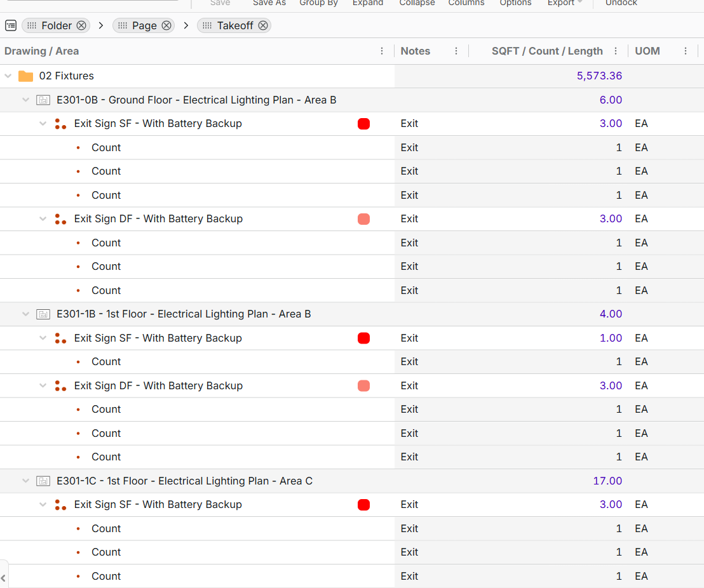Click the E301-0B drawing page icon
704x588 pixels.
[43, 100]
